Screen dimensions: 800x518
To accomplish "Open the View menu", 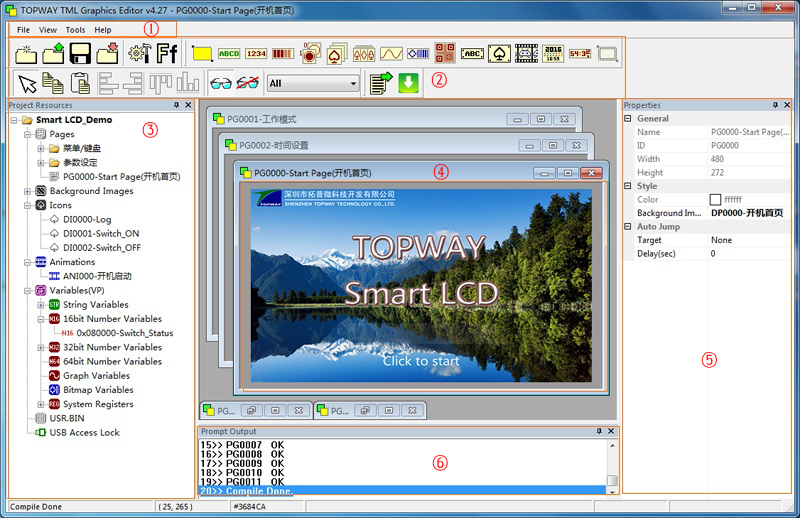I will (x=48, y=30).
